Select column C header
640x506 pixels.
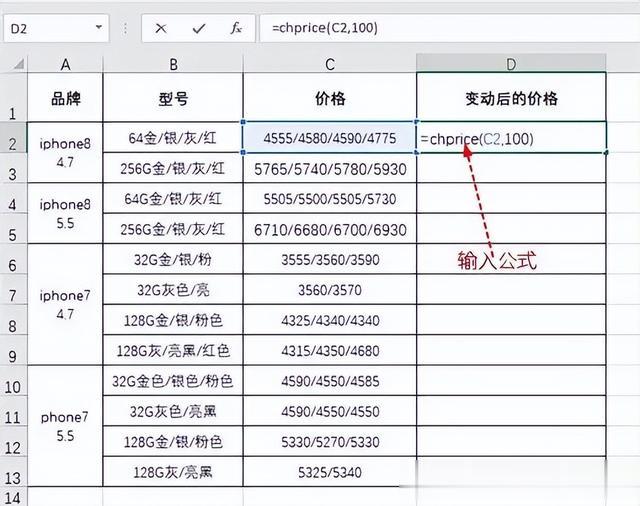click(330, 64)
